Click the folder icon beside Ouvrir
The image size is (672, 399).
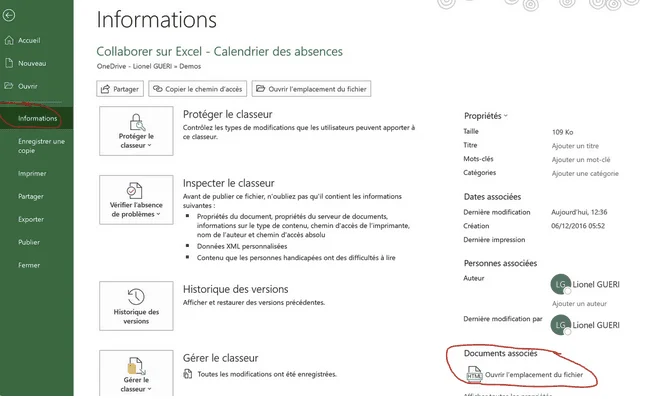pyautogui.click(x=9, y=86)
